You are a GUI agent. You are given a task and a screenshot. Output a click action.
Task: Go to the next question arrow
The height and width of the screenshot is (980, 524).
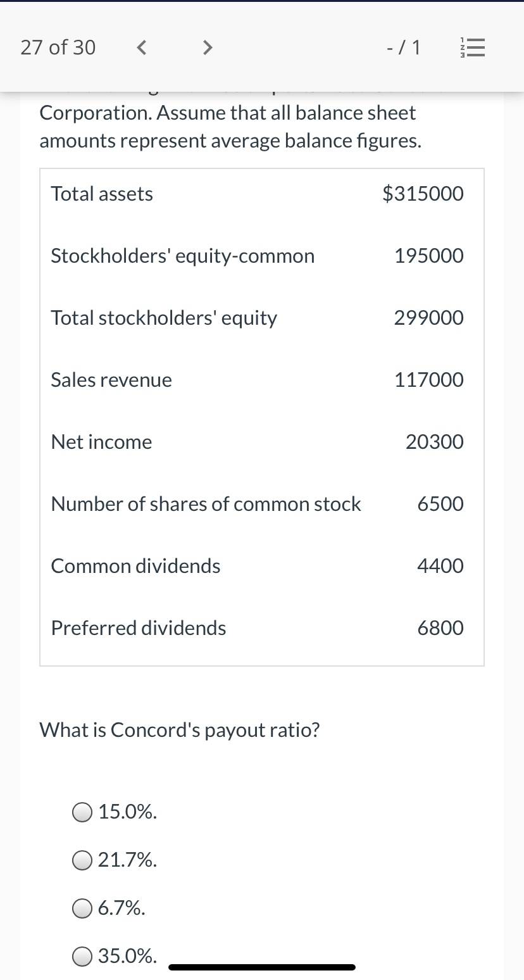click(x=207, y=47)
